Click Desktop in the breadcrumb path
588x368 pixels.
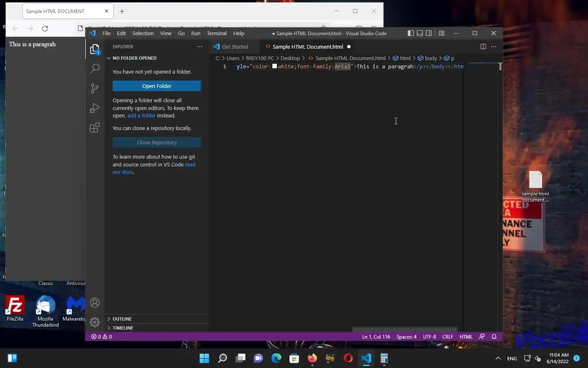coord(290,58)
